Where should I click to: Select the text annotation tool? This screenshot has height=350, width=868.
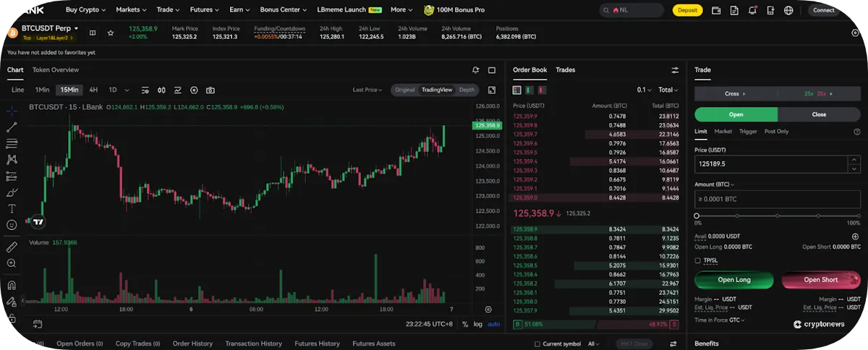tap(12, 208)
